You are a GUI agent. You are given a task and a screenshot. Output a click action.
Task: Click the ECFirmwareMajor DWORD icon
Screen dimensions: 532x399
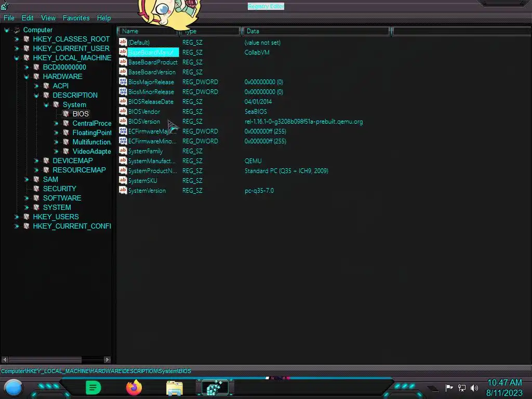pos(123,130)
